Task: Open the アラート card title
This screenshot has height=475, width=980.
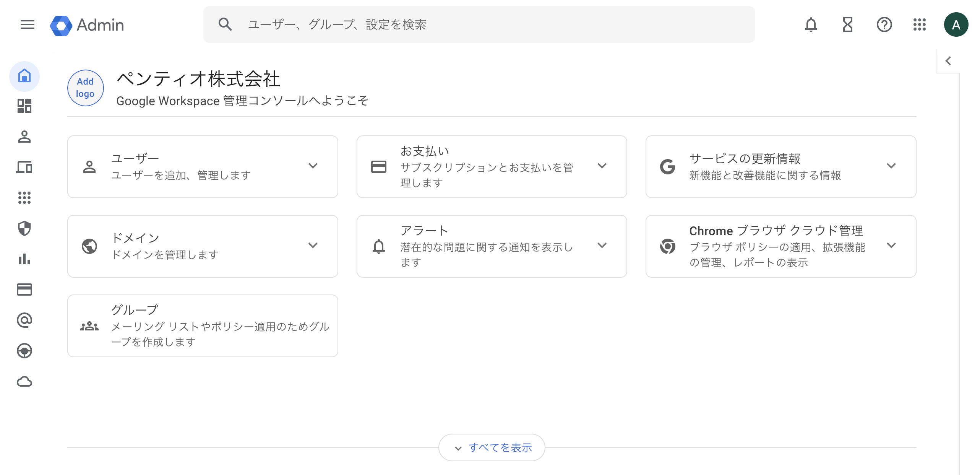Action: (424, 231)
